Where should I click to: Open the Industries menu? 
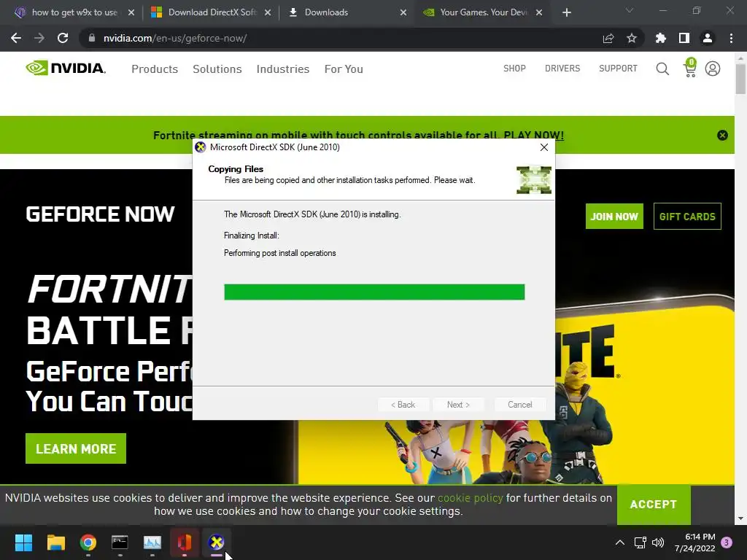(x=283, y=69)
